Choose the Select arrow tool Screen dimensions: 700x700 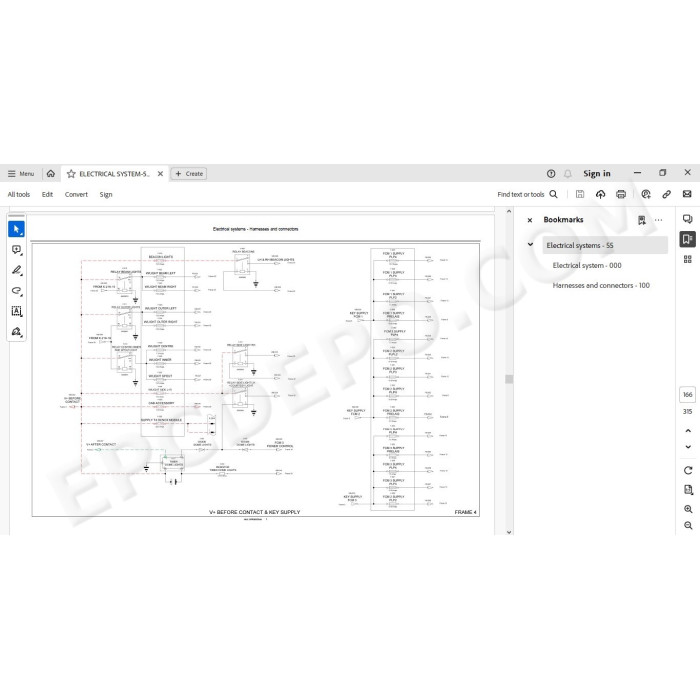tap(17, 229)
